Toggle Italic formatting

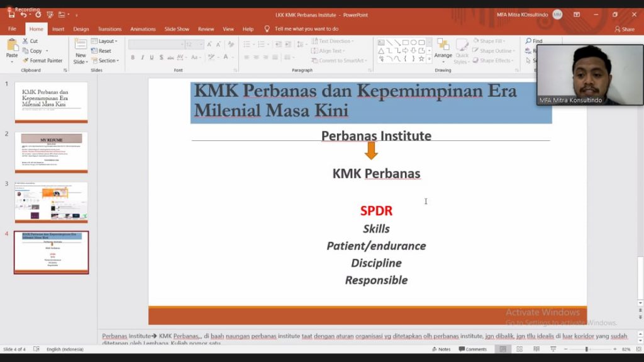point(142,57)
